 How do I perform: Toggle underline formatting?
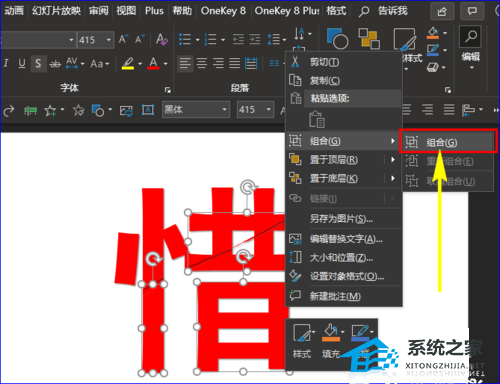pos(22,63)
